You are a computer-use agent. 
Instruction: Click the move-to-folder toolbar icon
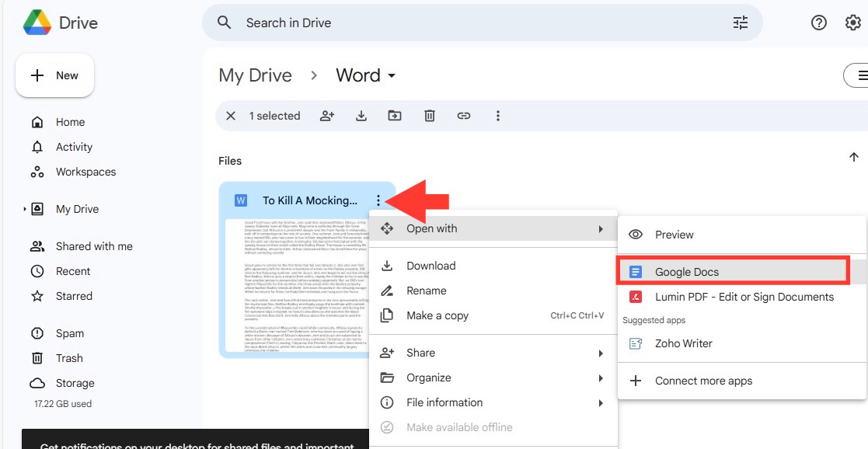pos(395,116)
